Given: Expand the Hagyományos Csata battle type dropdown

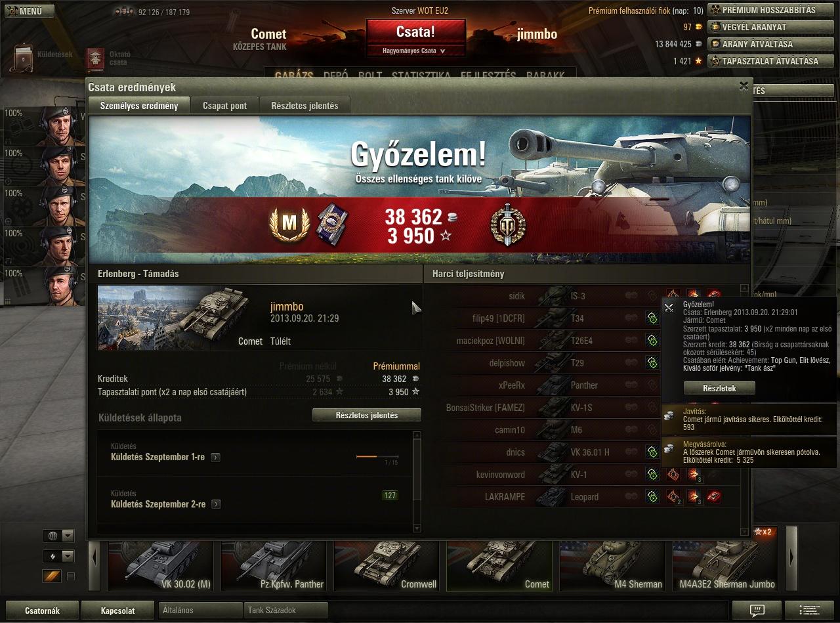Looking at the screenshot, I should (x=415, y=51).
